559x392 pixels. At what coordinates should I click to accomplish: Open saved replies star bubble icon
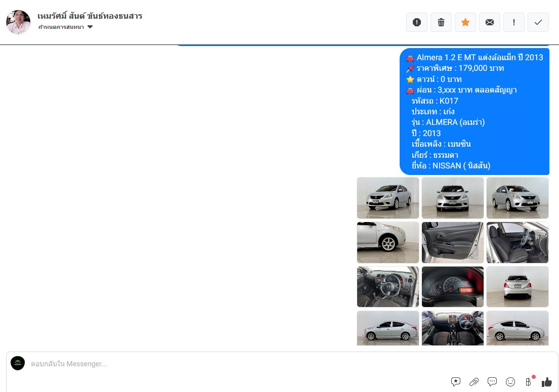tap(456, 382)
